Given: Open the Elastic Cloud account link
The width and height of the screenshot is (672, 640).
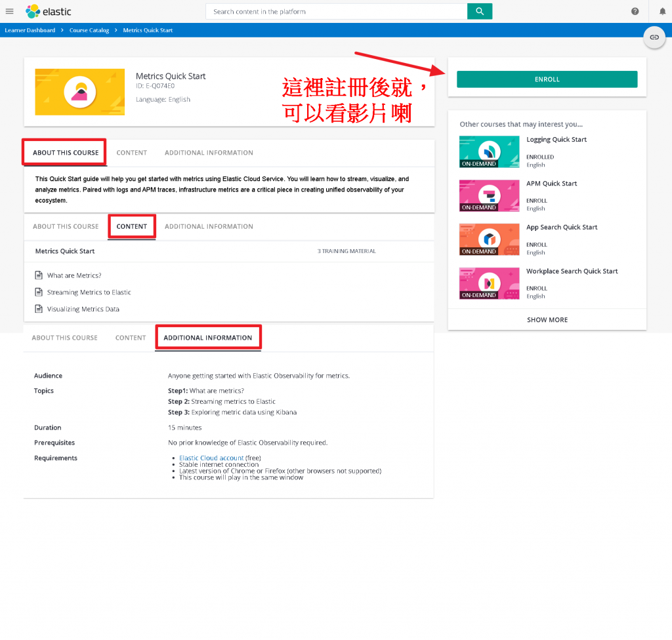Looking at the screenshot, I should 211,458.
